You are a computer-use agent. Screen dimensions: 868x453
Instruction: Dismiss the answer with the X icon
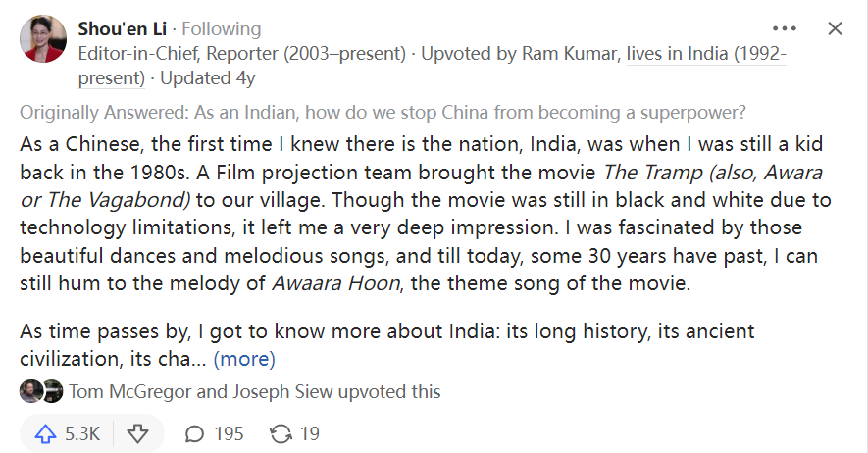(x=835, y=28)
